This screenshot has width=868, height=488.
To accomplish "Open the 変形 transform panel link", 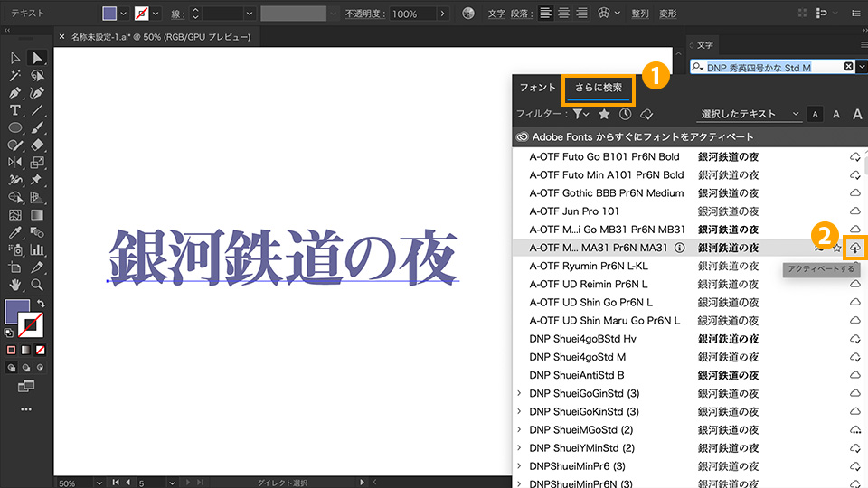I will click(x=667, y=14).
